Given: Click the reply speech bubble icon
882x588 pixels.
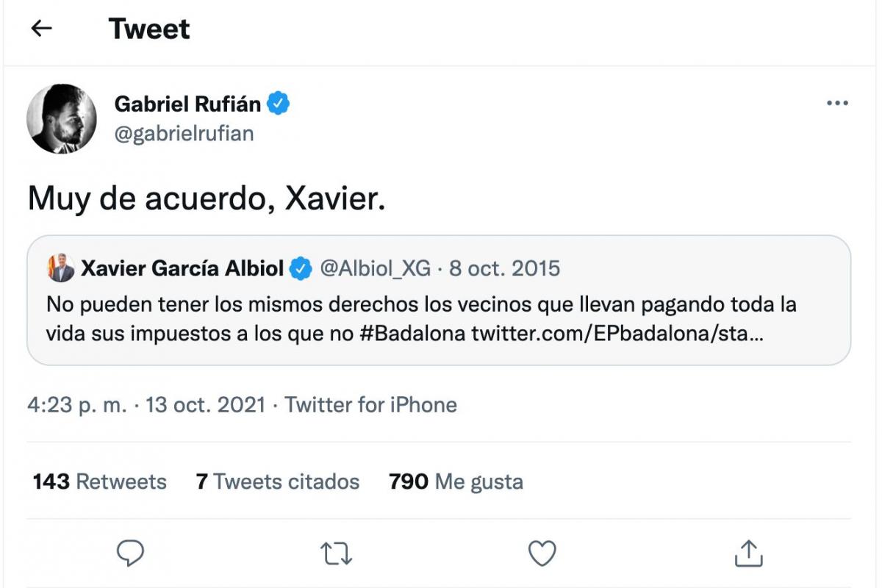Looking at the screenshot, I should coord(131,553).
